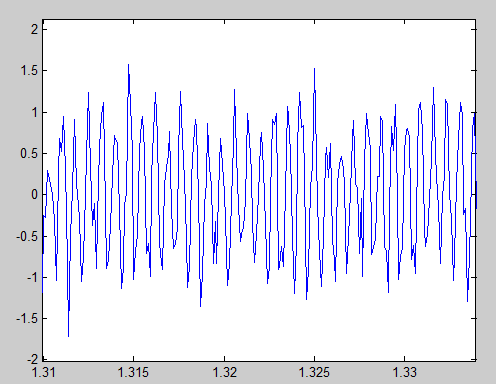Click the x-axis tick mark at 1.32

click(224, 359)
